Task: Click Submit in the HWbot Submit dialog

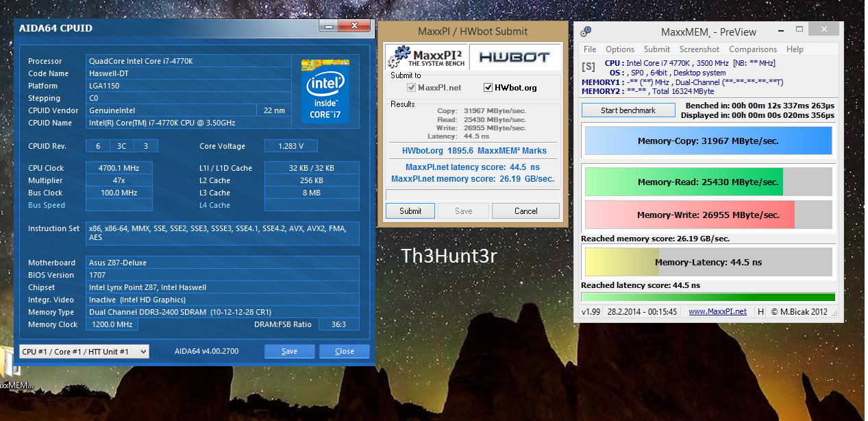Action: click(410, 211)
